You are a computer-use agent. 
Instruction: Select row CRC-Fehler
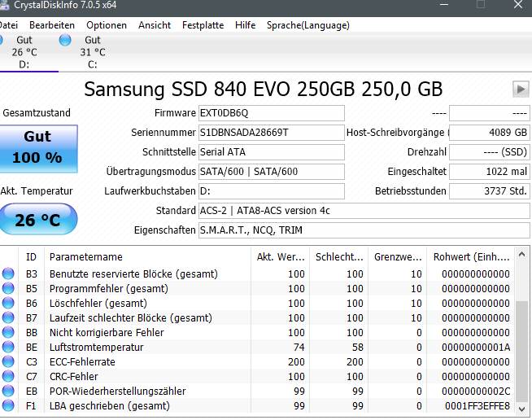pyautogui.click(x=258, y=376)
